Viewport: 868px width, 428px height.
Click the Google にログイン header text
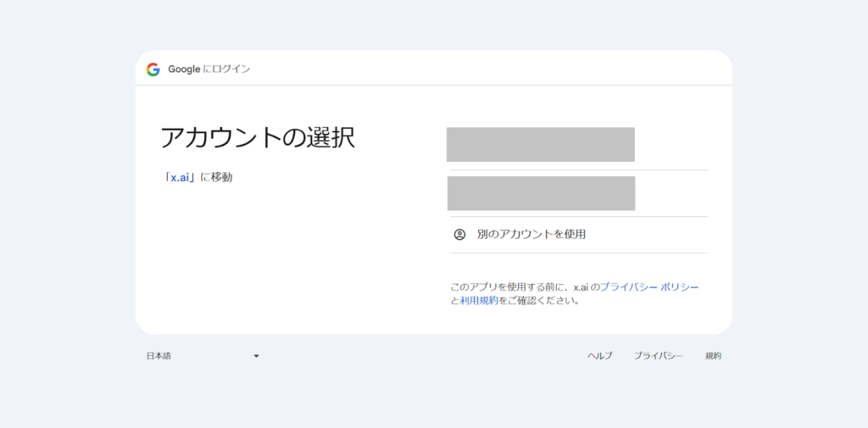209,69
